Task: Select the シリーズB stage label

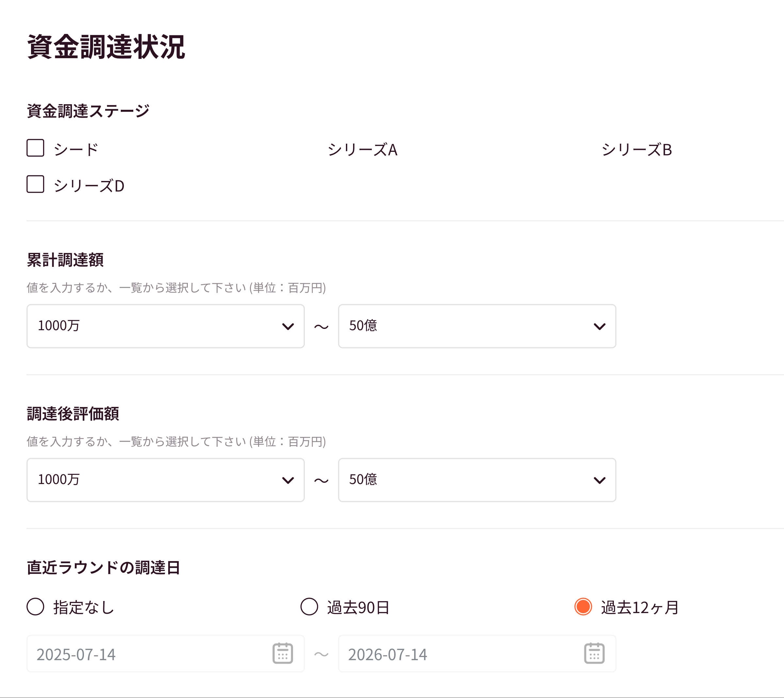Action: [x=637, y=150]
